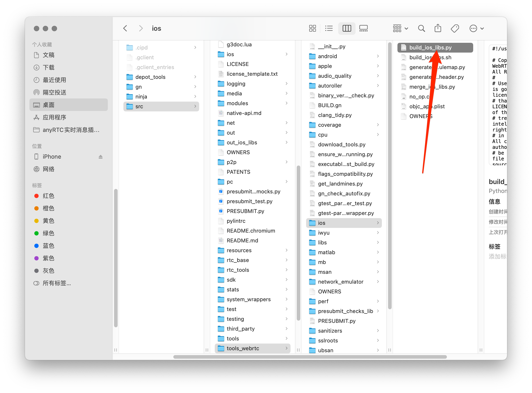
Task: Select README.chromium file
Action: tap(253, 231)
